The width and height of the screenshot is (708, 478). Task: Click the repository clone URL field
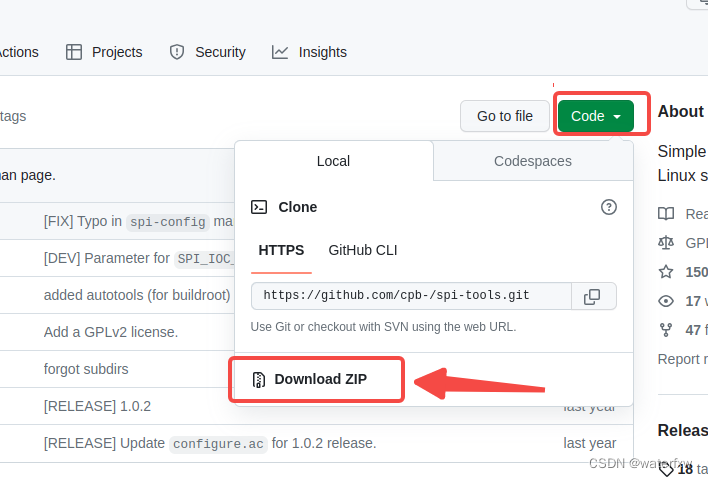coord(411,296)
